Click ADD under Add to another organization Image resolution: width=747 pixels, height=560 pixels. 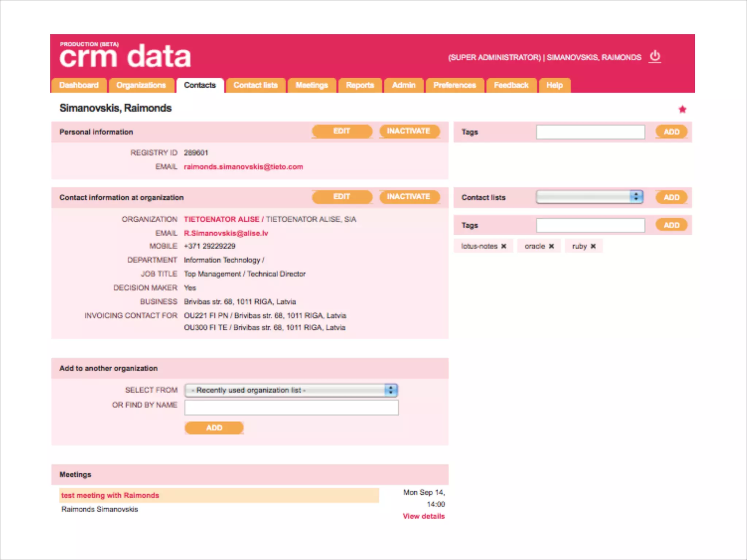[214, 428]
